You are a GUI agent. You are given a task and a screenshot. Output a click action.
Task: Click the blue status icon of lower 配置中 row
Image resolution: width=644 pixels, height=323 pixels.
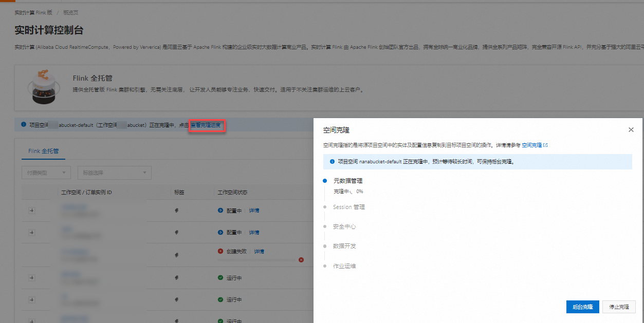pyautogui.click(x=220, y=233)
